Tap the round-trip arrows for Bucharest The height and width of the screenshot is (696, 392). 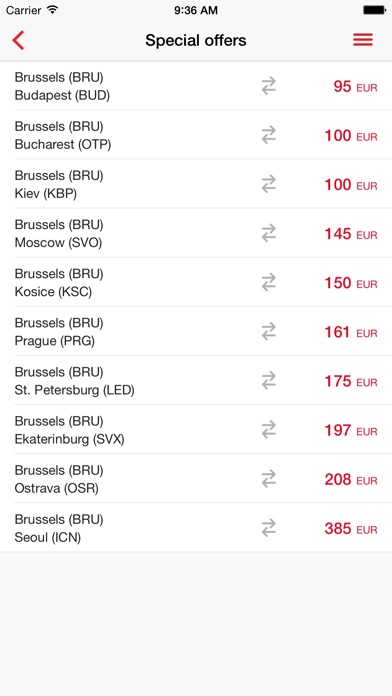tap(269, 135)
